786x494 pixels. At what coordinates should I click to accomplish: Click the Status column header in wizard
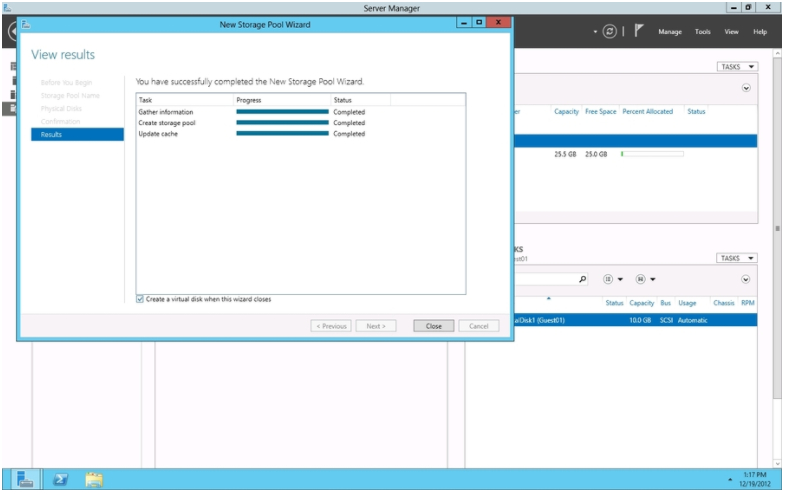[x=360, y=100]
